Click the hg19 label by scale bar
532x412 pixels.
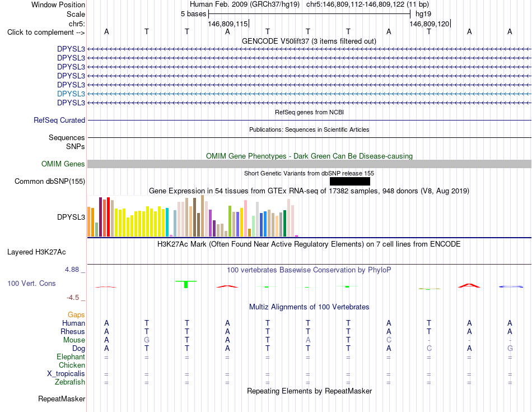[423, 14]
